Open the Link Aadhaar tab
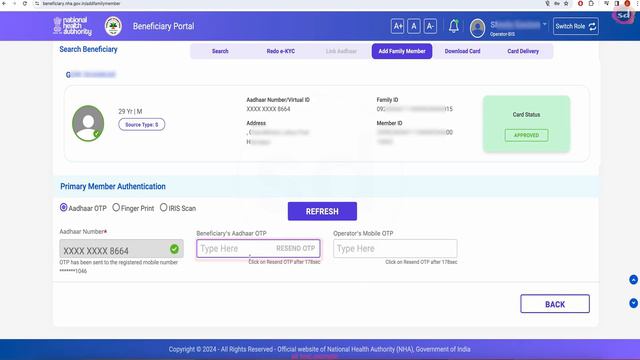 [341, 51]
